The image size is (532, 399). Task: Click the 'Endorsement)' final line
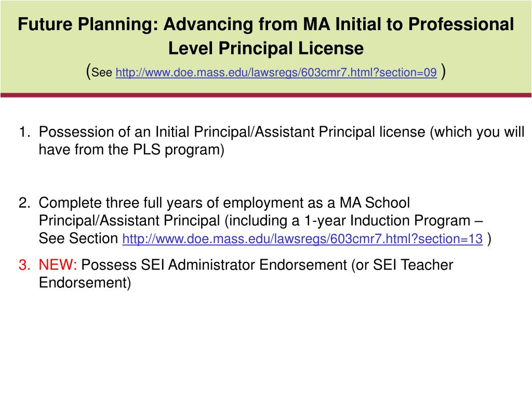[x=85, y=283]
